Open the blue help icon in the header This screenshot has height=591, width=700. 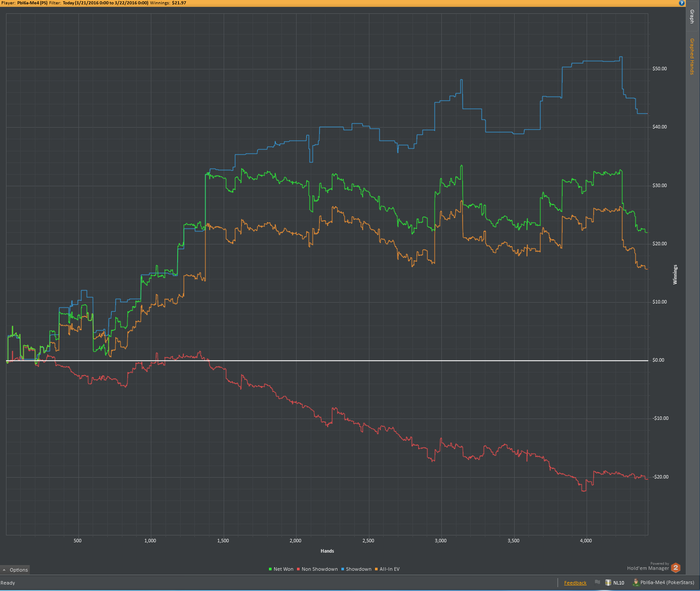click(x=682, y=3)
